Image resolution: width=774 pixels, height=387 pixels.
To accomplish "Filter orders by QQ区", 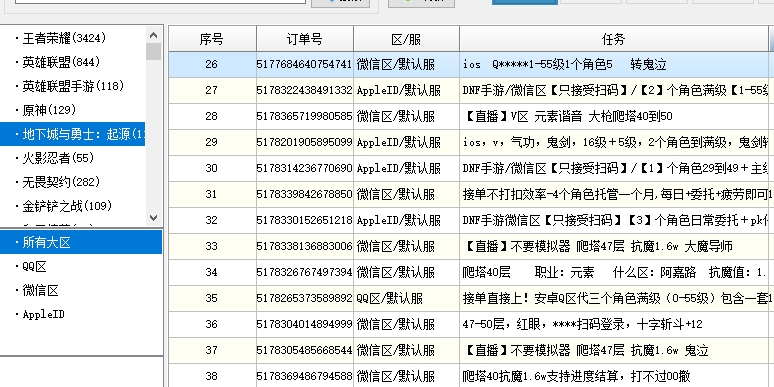I will (x=34, y=267).
